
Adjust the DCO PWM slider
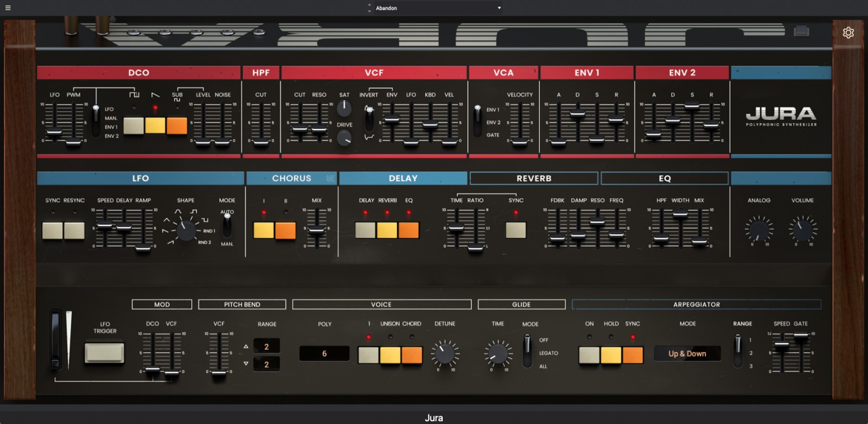(x=73, y=142)
